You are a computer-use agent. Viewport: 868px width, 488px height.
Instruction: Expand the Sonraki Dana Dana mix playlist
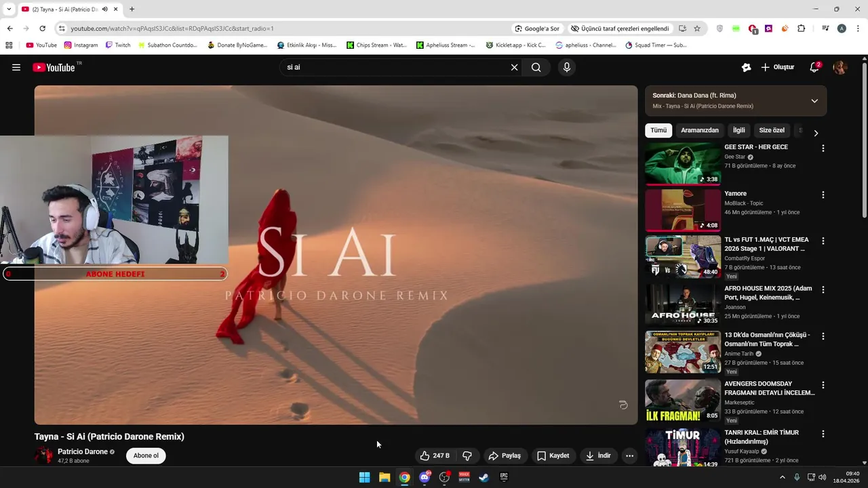(x=814, y=101)
